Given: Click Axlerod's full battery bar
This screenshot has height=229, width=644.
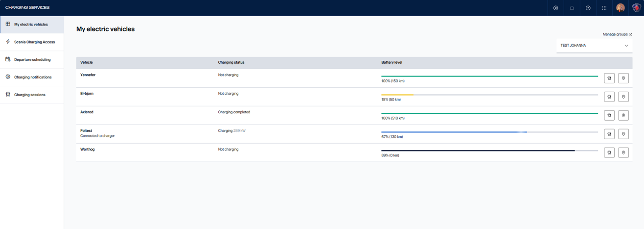Looking at the screenshot, I should click(489, 113).
